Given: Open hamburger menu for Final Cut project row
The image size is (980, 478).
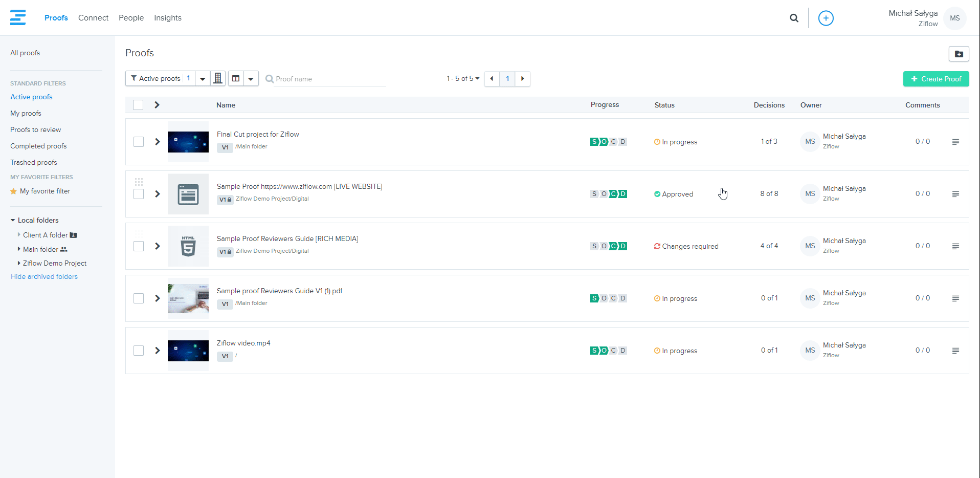Looking at the screenshot, I should pos(955,142).
